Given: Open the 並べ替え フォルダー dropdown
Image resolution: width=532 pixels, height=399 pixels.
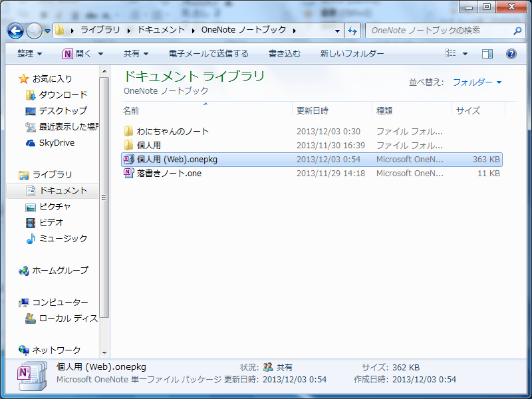Looking at the screenshot, I should click(x=477, y=82).
